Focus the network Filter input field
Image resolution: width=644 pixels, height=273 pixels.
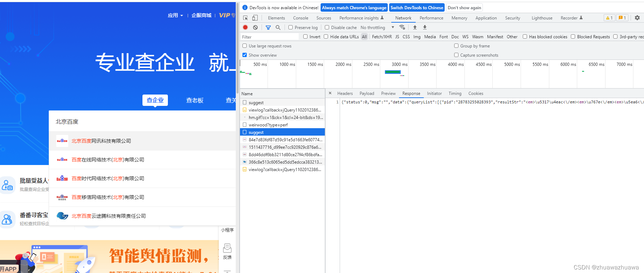270,37
